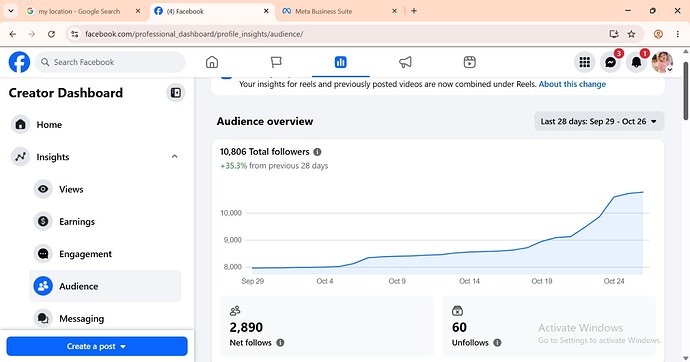Click the page vertical scrollbar thumb
The height and width of the screenshot is (362, 690).
click(x=686, y=90)
